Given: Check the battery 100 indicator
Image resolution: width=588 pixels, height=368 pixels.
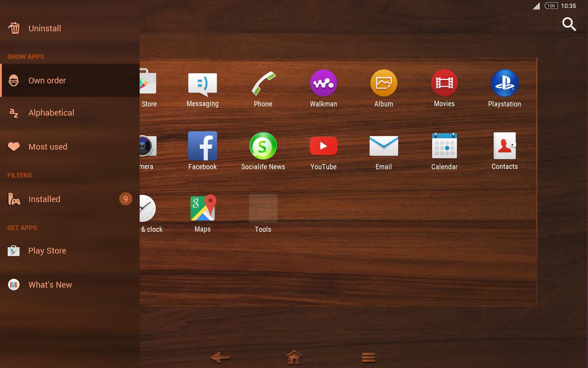Looking at the screenshot, I should coord(551,6).
